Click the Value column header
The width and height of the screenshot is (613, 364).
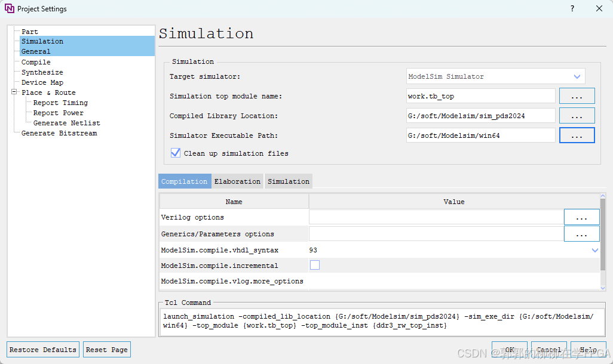coord(454,202)
